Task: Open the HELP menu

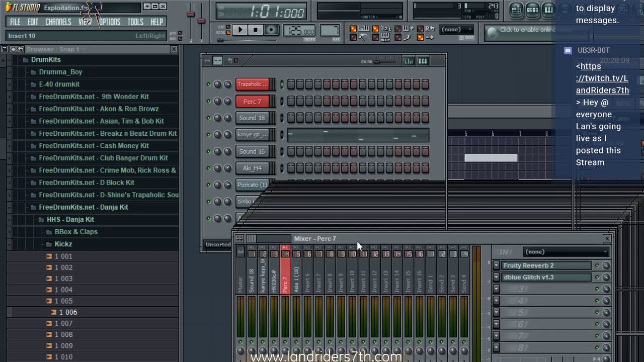Action: 156,22
